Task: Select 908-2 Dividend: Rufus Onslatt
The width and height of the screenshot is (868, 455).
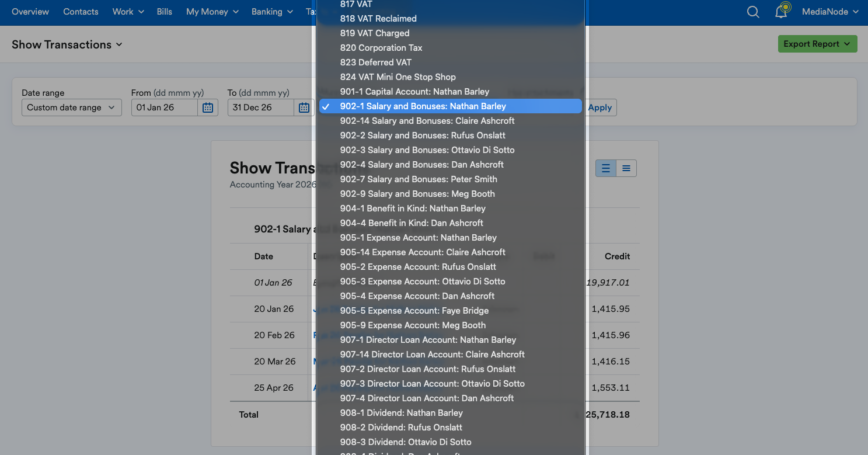Action: pyautogui.click(x=451, y=428)
